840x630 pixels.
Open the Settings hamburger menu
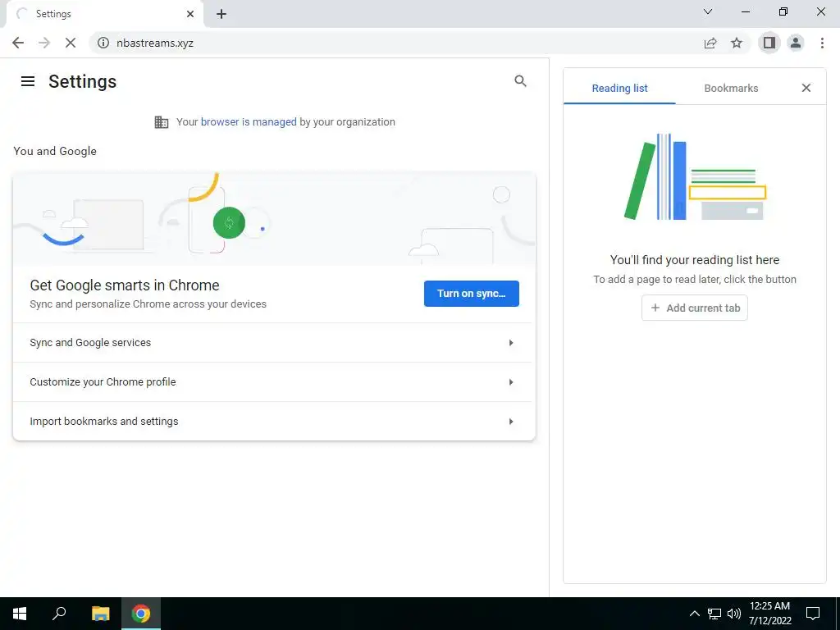click(x=27, y=81)
